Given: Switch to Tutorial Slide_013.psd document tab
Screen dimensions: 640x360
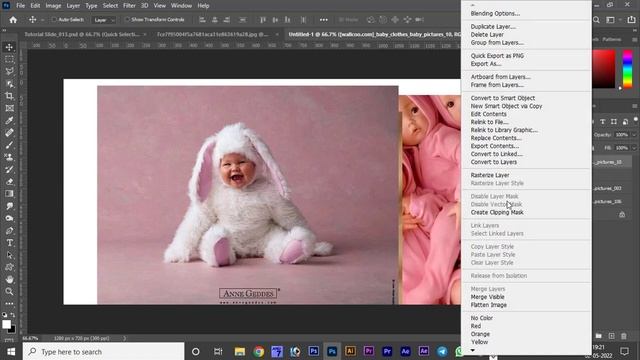Looking at the screenshot, I should coord(82,34).
